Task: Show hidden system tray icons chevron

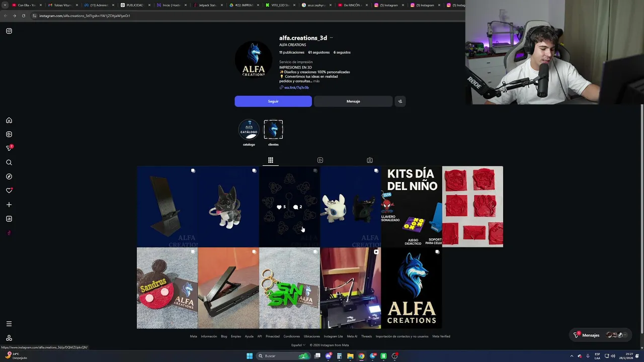Action: click(572, 356)
